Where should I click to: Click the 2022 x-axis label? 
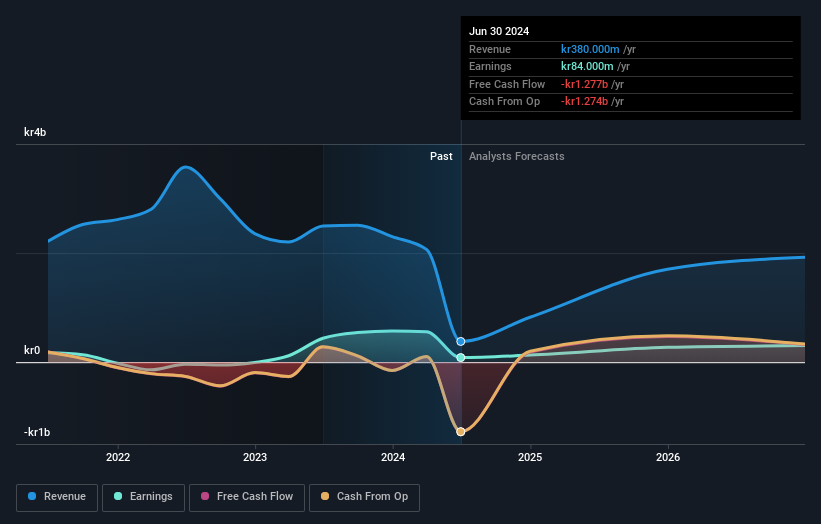point(118,458)
